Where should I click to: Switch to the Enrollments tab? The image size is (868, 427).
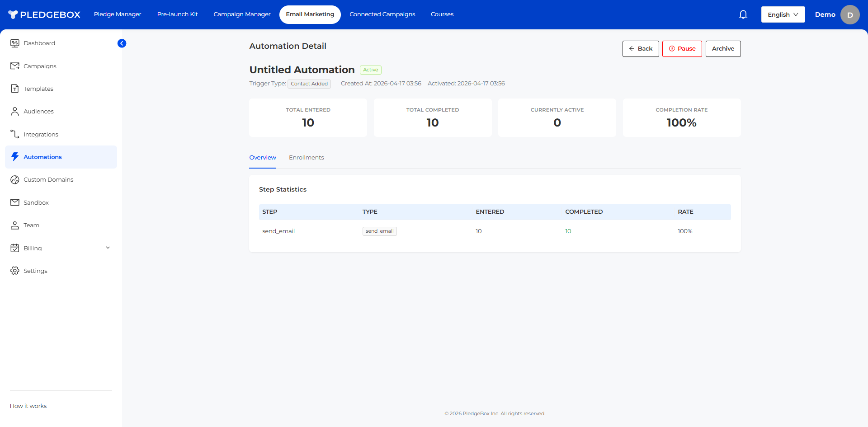(x=306, y=158)
